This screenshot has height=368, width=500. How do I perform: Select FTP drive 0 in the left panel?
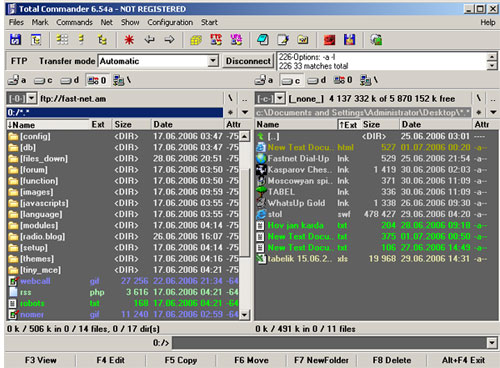pyautogui.click(x=97, y=80)
